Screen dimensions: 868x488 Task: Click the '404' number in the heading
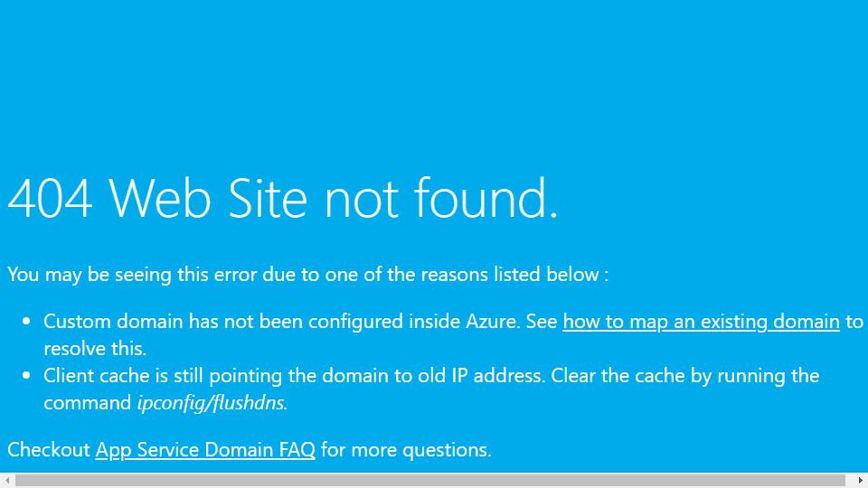pyautogui.click(x=50, y=198)
